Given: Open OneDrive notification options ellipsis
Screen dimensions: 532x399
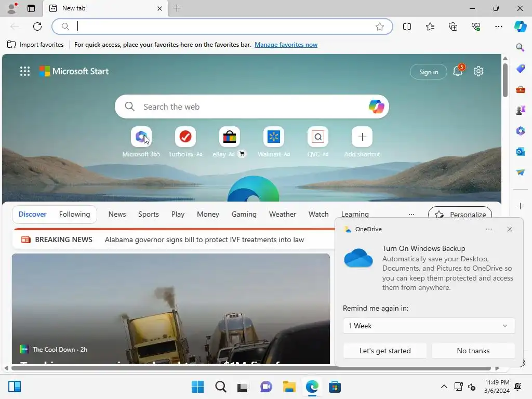Looking at the screenshot, I should coord(488,229).
